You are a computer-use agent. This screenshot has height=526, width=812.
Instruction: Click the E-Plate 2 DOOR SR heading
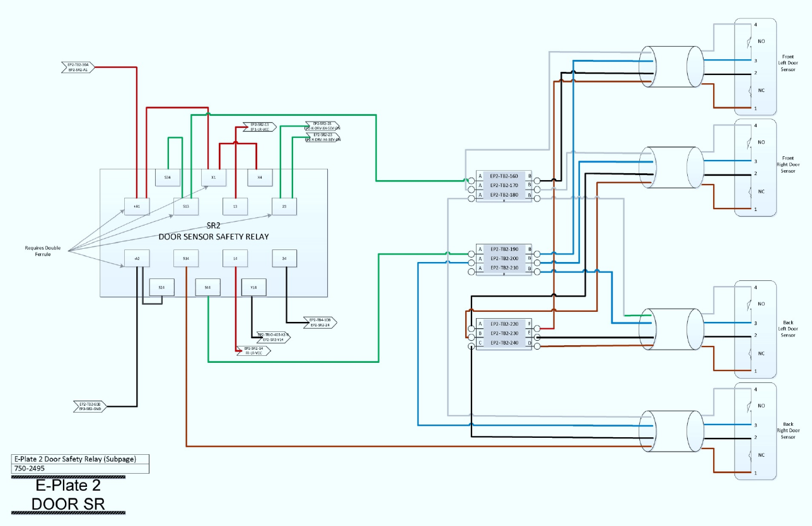pyautogui.click(x=68, y=495)
